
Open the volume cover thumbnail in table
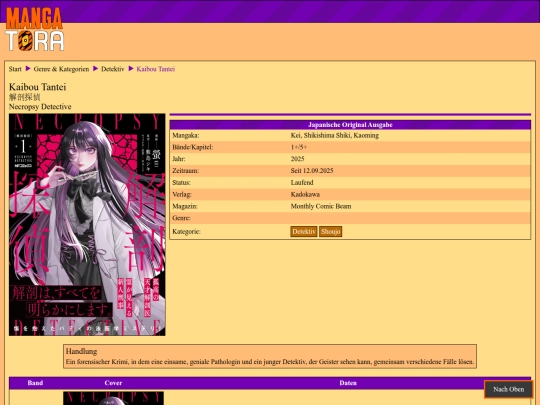113,398
